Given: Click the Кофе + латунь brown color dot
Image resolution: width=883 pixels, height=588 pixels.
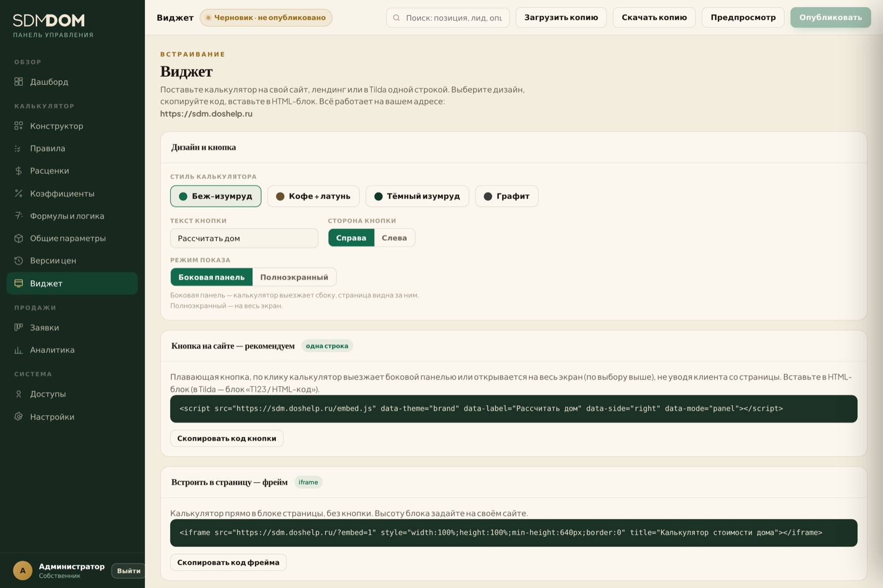Looking at the screenshot, I should click(x=280, y=196).
